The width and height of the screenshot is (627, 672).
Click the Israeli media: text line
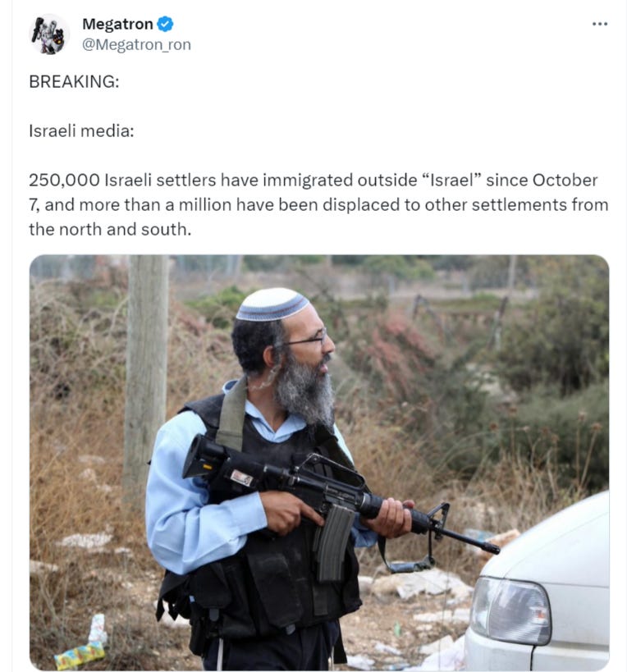click(81, 130)
